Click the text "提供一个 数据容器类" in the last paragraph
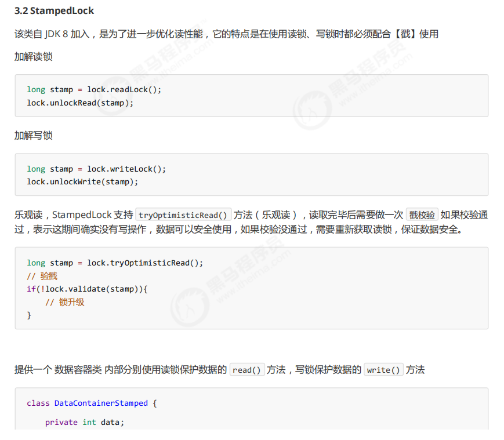 point(58,370)
